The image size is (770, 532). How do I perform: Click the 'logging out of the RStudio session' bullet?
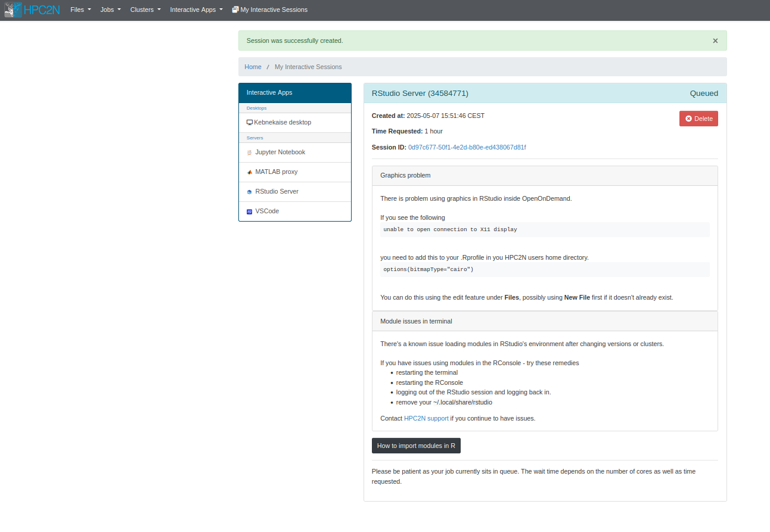[x=473, y=392]
